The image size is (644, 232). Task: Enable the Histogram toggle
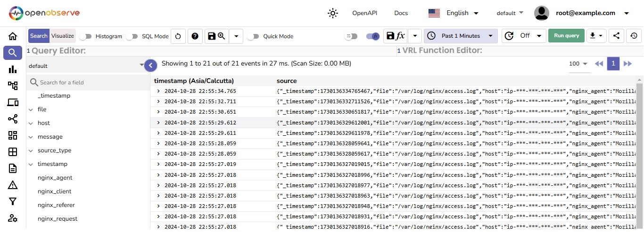click(x=85, y=36)
